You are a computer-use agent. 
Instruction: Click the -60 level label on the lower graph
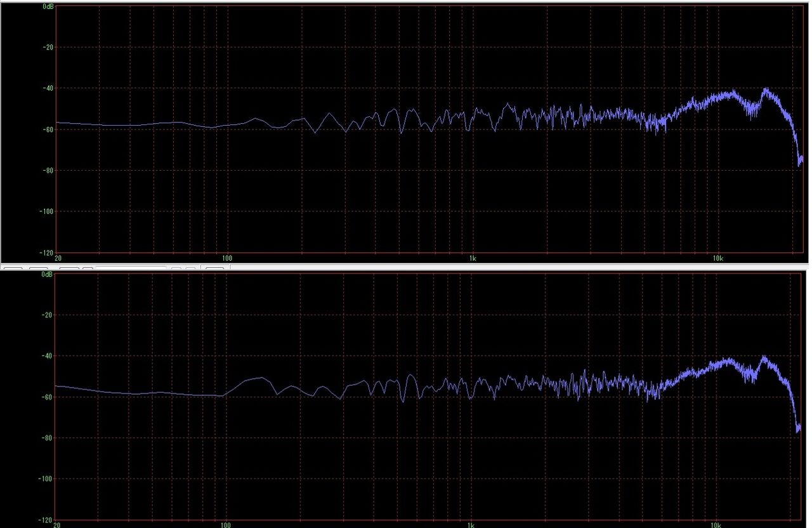pyautogui.click(x=47, y=397)
